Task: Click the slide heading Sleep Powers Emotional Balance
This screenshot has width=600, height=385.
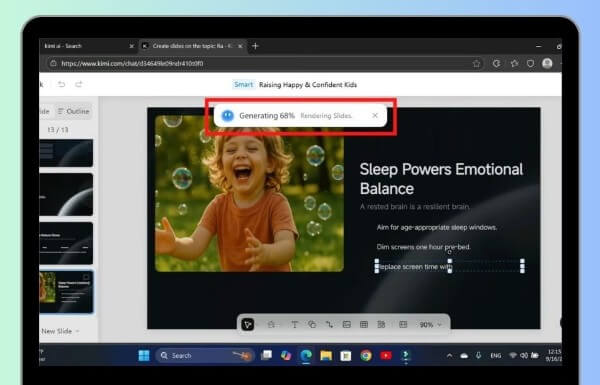Action: (441, 179)
